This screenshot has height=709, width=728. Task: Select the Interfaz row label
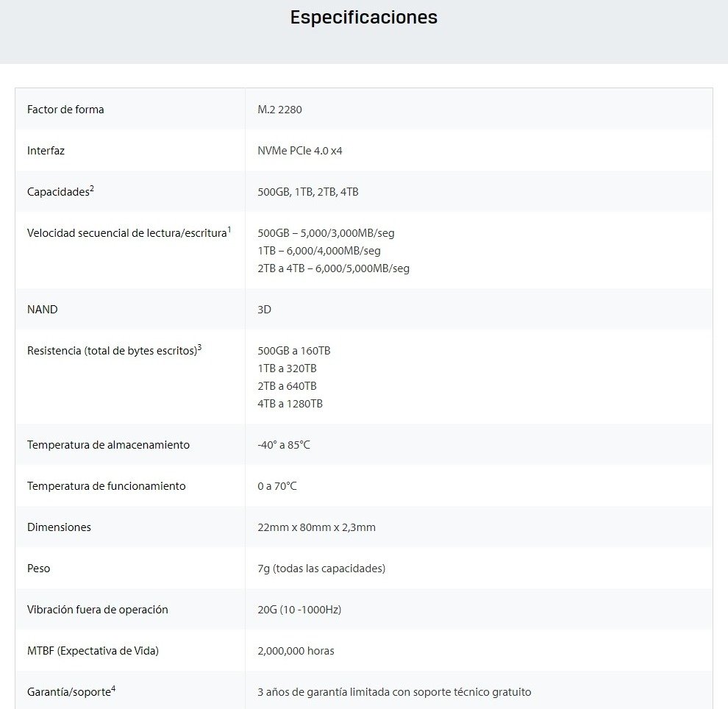pos(46,151)
